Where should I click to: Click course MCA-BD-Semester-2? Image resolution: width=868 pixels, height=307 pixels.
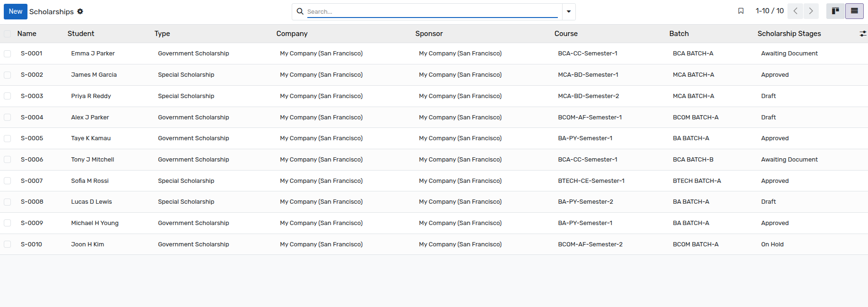coord(589,96)
